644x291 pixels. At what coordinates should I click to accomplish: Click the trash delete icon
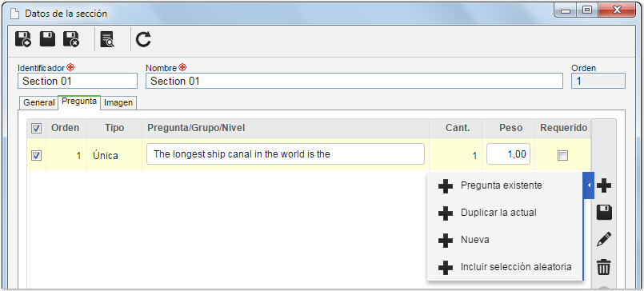click(604, 267)
